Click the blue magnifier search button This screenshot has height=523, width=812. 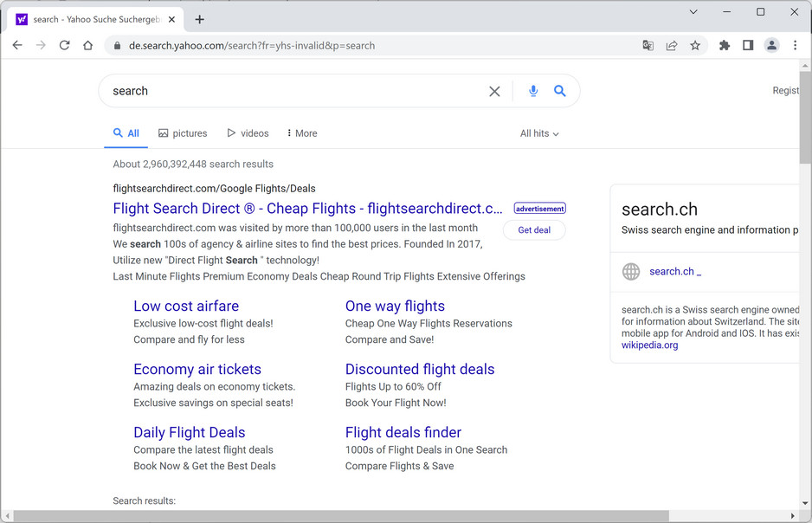(x=560, y=91)
